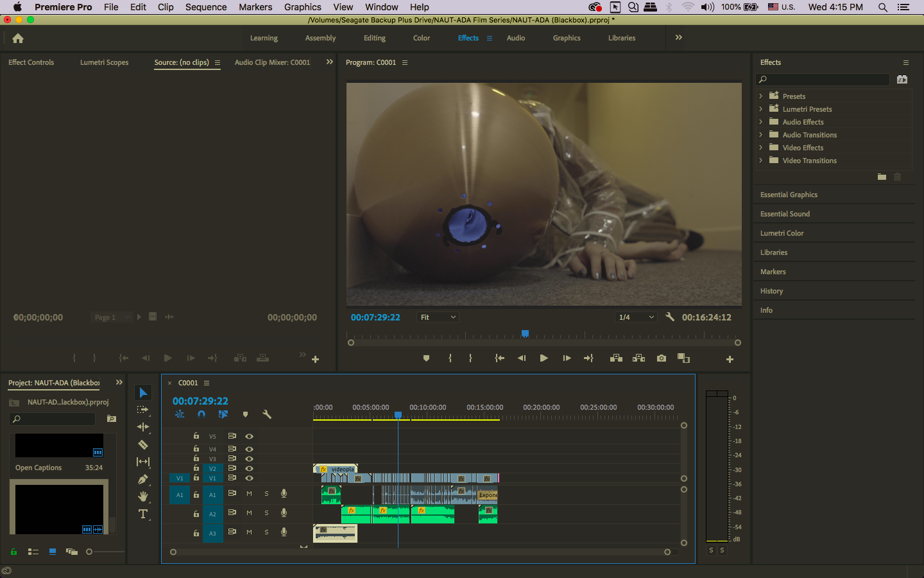Select the Pen tool

click(x=143, y=479)
